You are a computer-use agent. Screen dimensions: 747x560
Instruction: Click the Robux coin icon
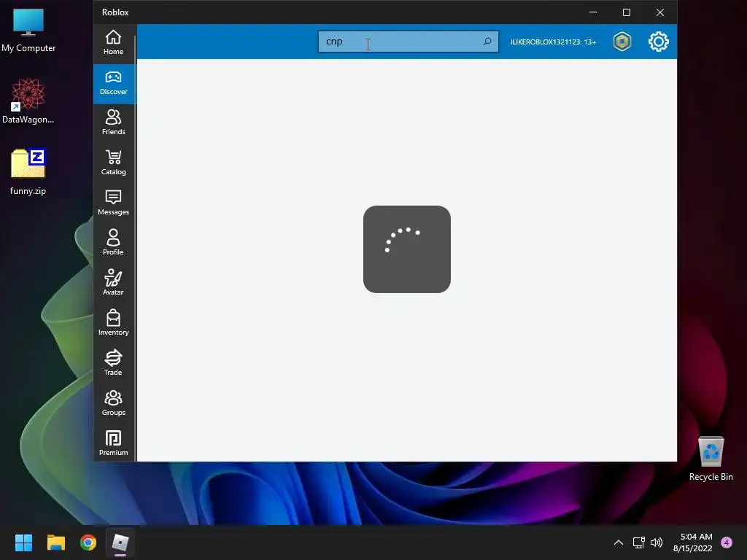pyautogui.click(x=622, y=42)
